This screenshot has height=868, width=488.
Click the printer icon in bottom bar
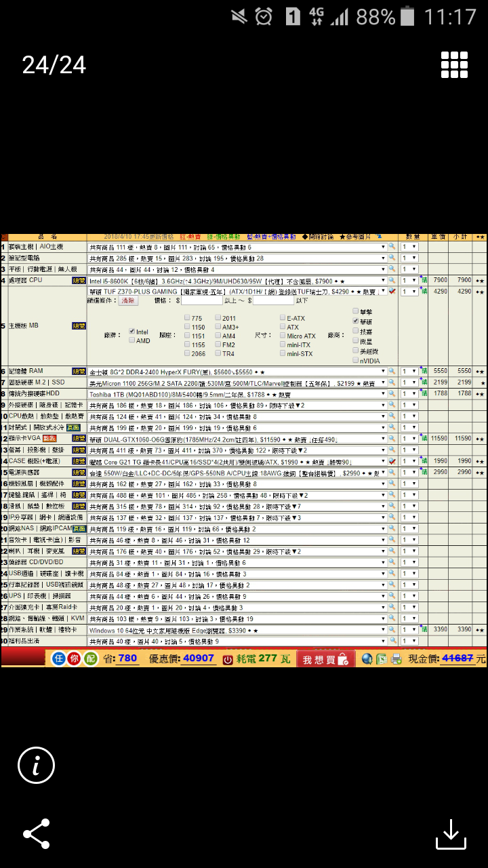pos(396,658)
